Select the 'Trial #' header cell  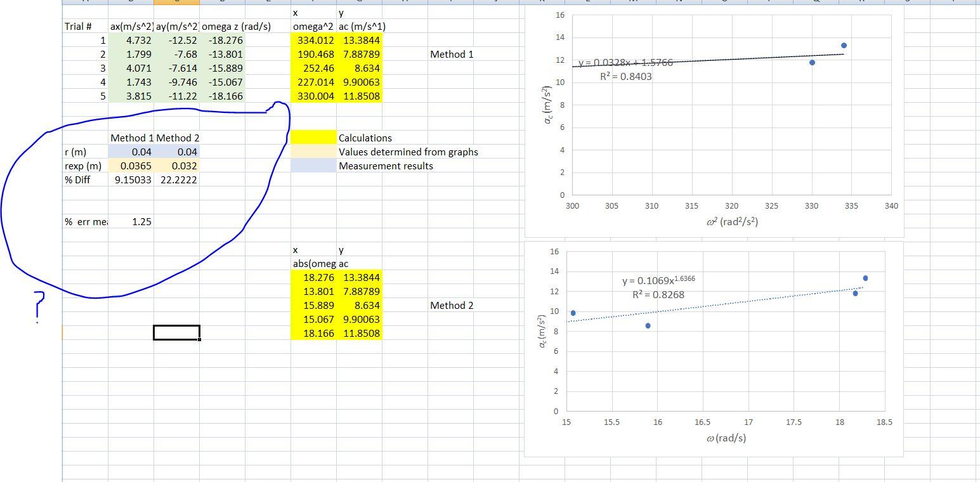pyautogui.click(x=85, y=26)
